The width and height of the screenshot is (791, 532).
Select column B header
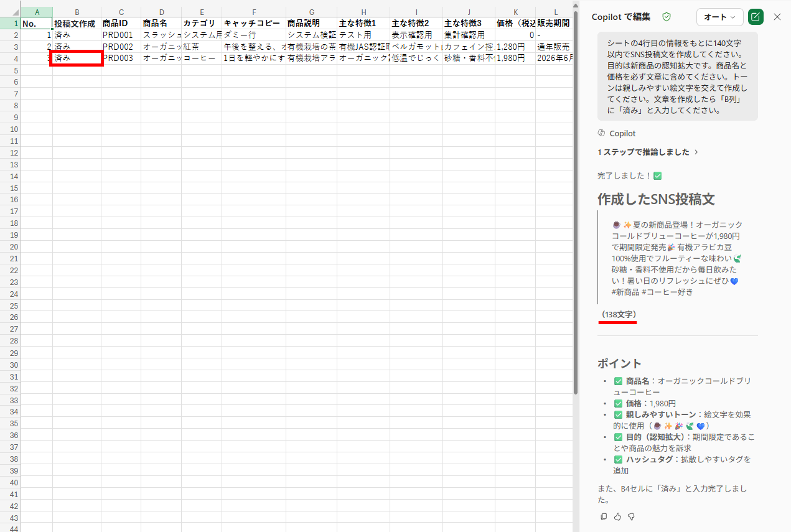pyautogui.click(x=77, y=12)
